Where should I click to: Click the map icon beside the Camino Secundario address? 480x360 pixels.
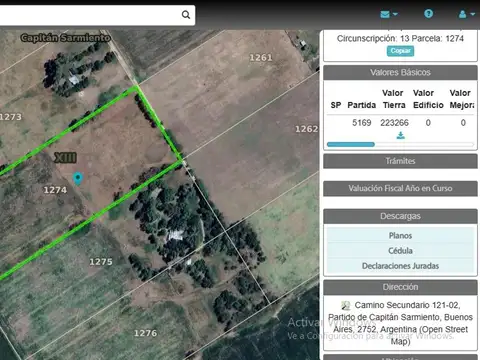pyautogui.click(x=346, y=305)
